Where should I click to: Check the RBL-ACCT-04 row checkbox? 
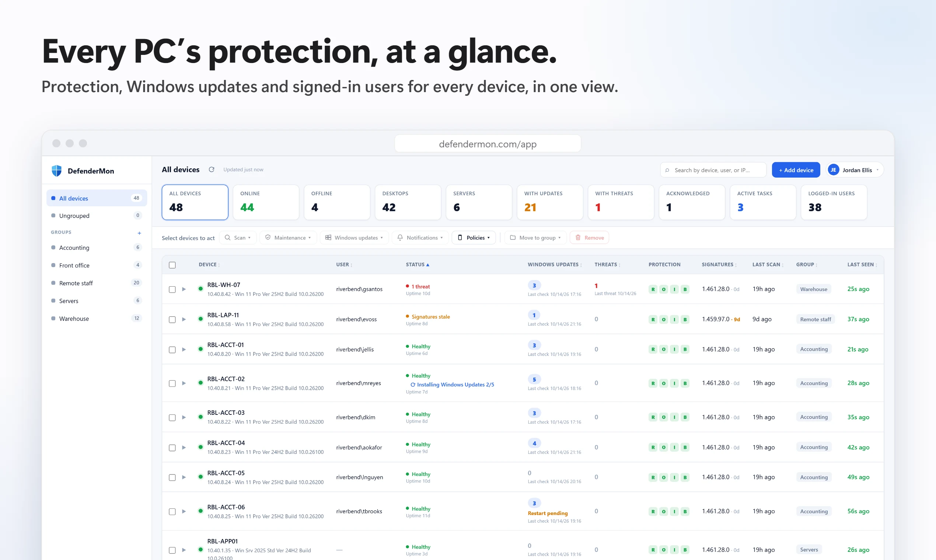click(172, 448)
